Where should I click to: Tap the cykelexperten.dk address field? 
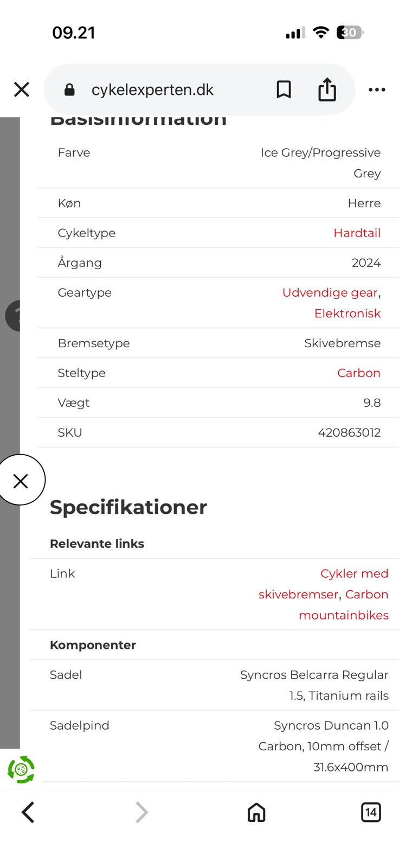coord(152,90)
